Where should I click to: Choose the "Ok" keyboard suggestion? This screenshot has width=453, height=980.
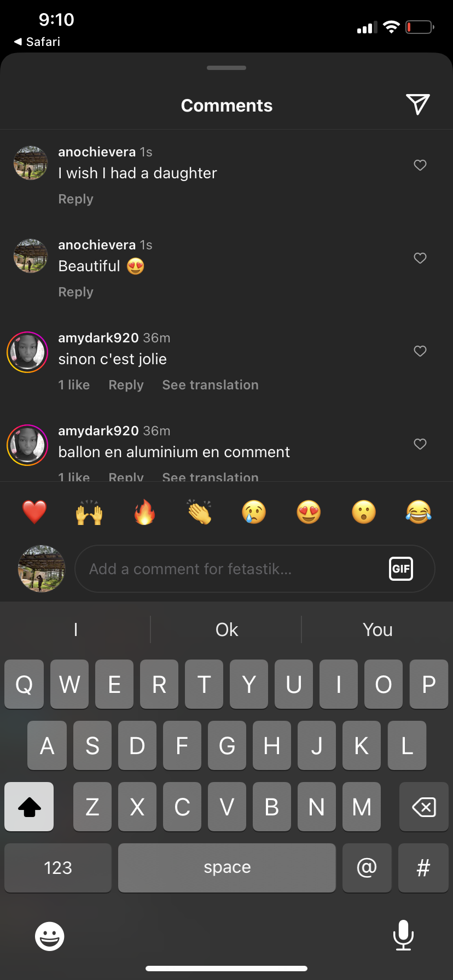(x=226, y=629)
